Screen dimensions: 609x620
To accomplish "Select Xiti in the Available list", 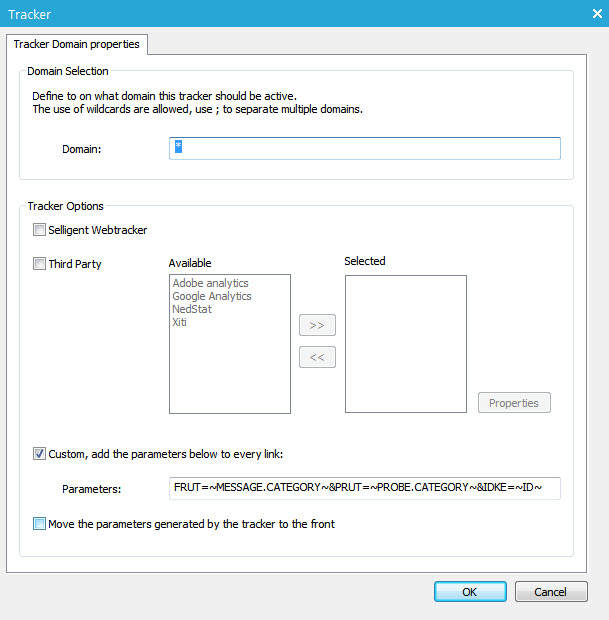I will tap(180, 323).
